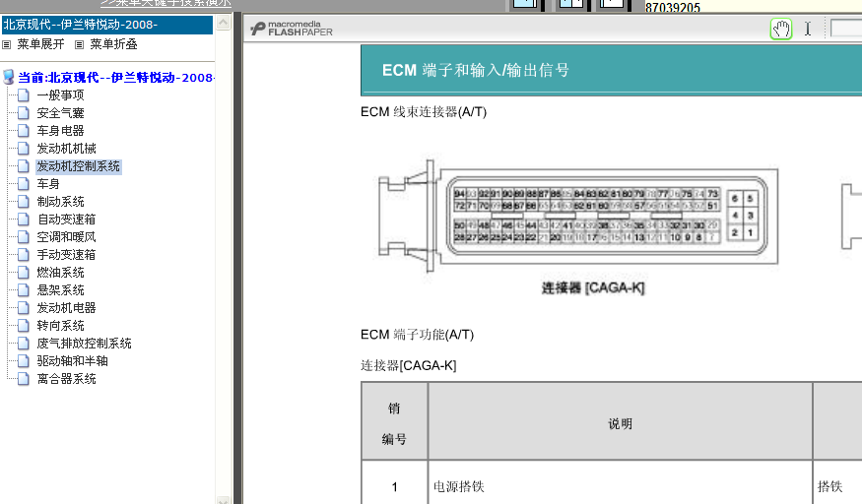This screenshot has height=504, width=862.
Task: Open the root node 当前:北京现代--伊兰特悦动-2008
Action: point(116,78)
